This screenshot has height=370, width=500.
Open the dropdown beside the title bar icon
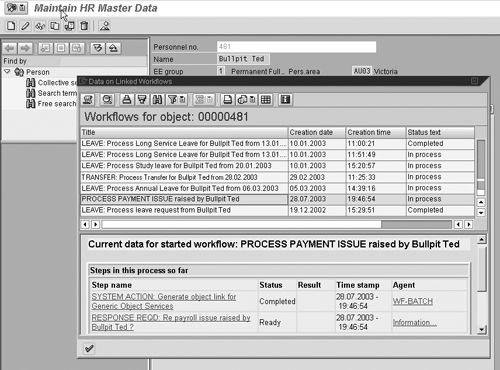[22, 8]
